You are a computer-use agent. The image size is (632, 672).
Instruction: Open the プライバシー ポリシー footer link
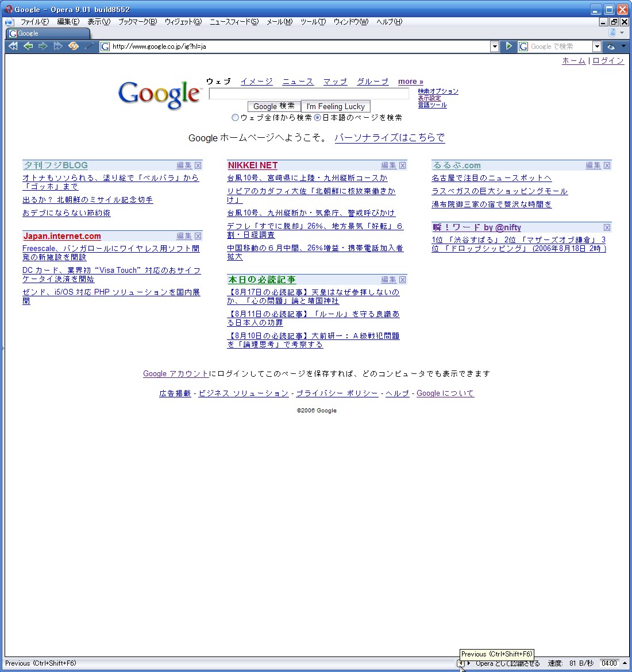[x=337, y=393]
